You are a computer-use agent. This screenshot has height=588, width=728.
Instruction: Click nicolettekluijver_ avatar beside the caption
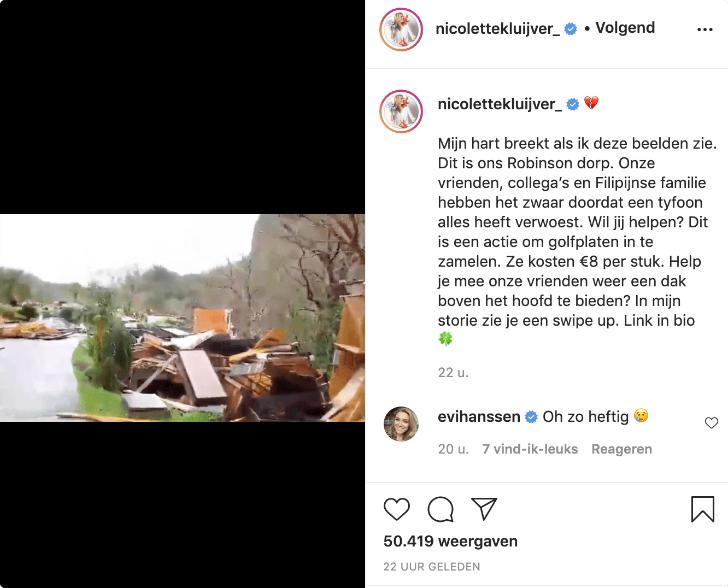click(401, 111)
